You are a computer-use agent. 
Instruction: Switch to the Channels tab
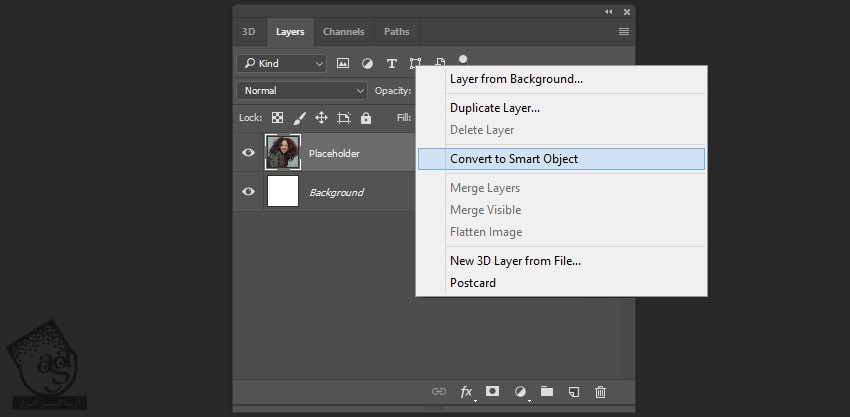pyautogui.click(x=344, y=31)
